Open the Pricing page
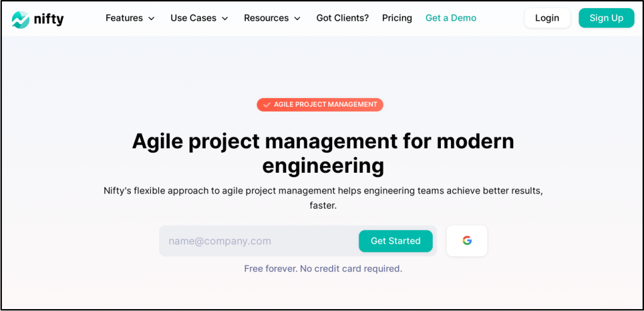 tap(397, 18)
